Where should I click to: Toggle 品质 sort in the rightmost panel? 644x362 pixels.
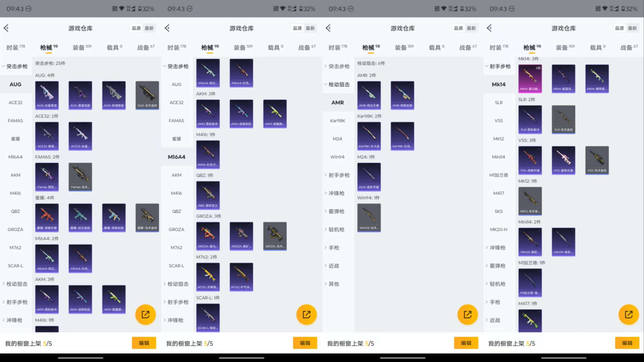[x=619, y=28]
